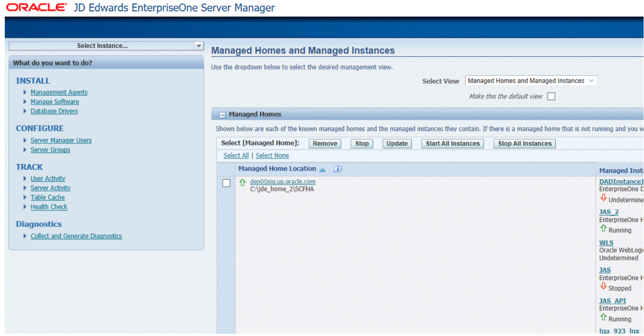644x336 pixels.
Task: Click the arrow bullet beside Server Activity
Action: 25,188
